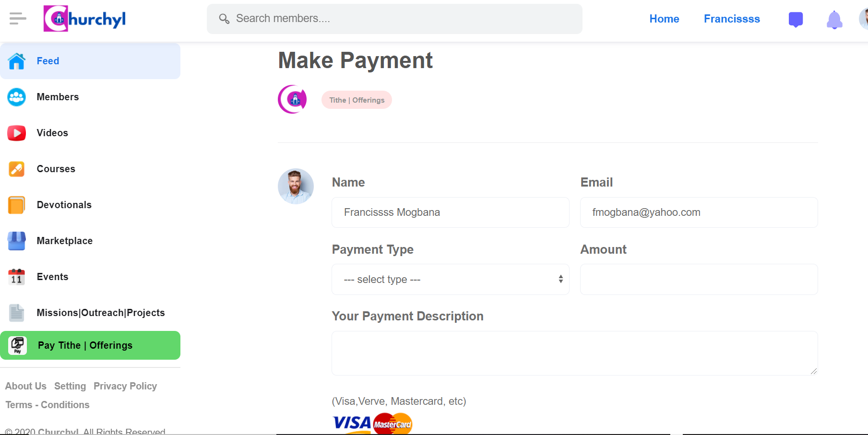Open the hamburger menu icon
Viewport: 868px width, 435px height.
click(18, 19)
